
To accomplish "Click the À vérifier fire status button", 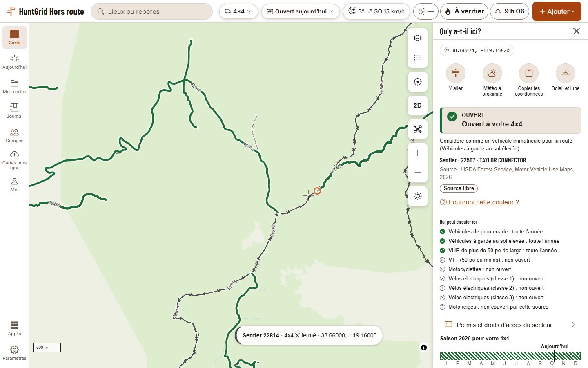I will pyautogui.click(x=464, y=11).
